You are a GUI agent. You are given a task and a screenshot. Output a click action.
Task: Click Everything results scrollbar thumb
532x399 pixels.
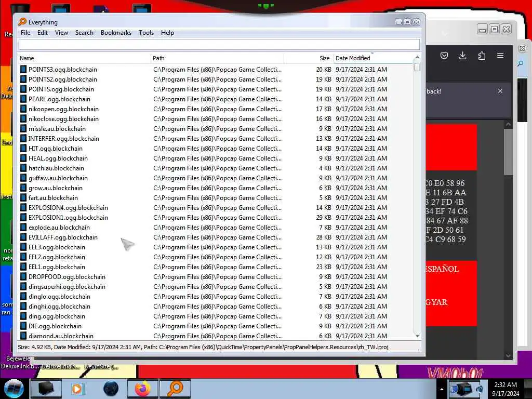coord(417,67)
